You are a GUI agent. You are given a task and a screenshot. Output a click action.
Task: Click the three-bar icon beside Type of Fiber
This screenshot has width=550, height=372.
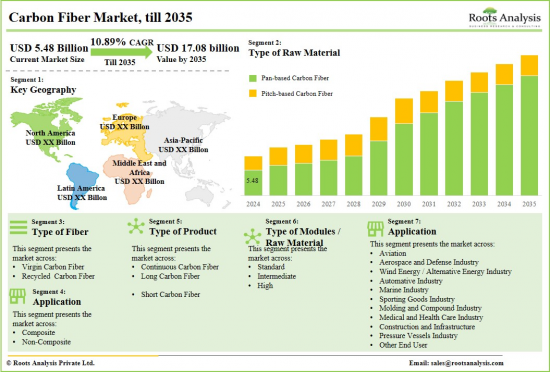pos(19,227)
